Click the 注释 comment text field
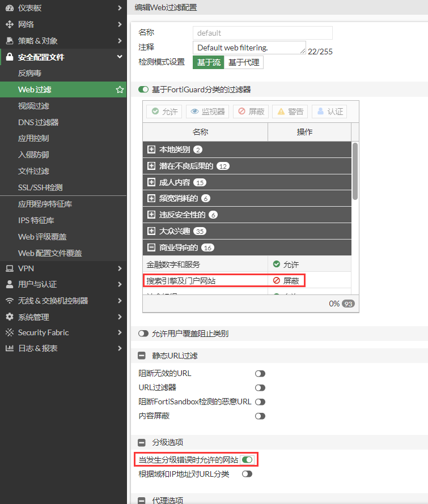Screen dimensions: 428x504 [x=249, y=48]
